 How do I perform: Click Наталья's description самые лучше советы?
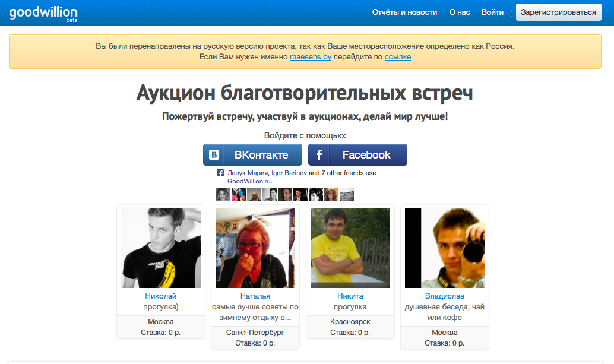point(255,312)
